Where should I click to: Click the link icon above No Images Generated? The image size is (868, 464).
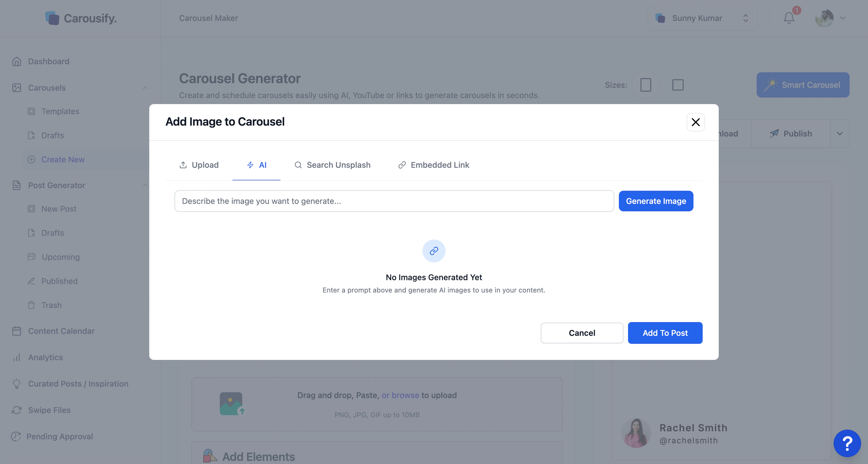[x=434, y=251]
